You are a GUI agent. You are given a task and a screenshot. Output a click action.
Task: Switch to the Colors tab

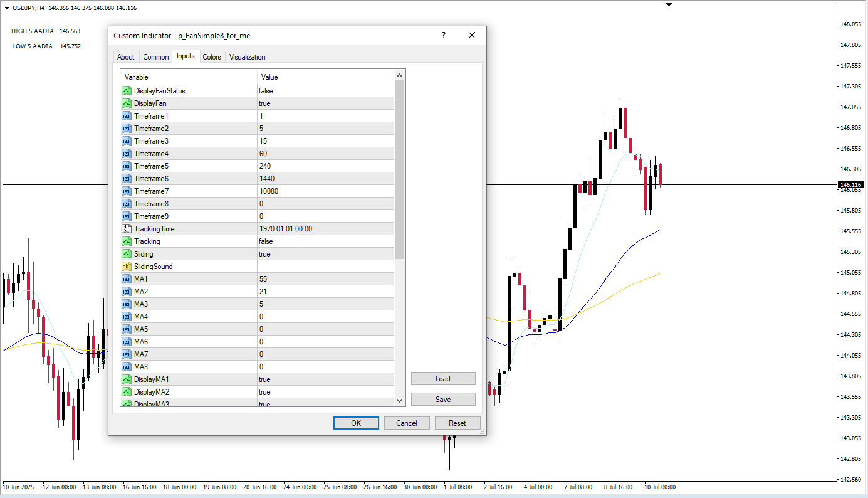click(212, 57)
